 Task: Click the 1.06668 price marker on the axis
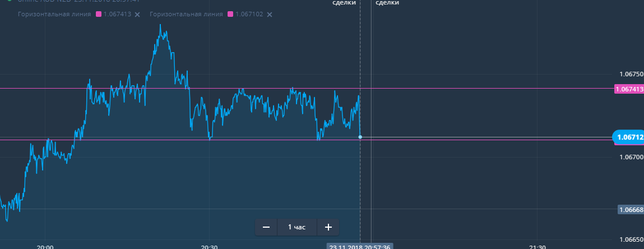(631, 210)
